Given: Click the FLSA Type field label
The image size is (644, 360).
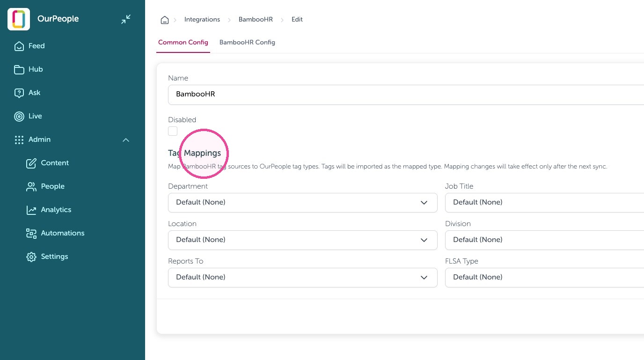Looking at the screenshot, I should [461, 261].
